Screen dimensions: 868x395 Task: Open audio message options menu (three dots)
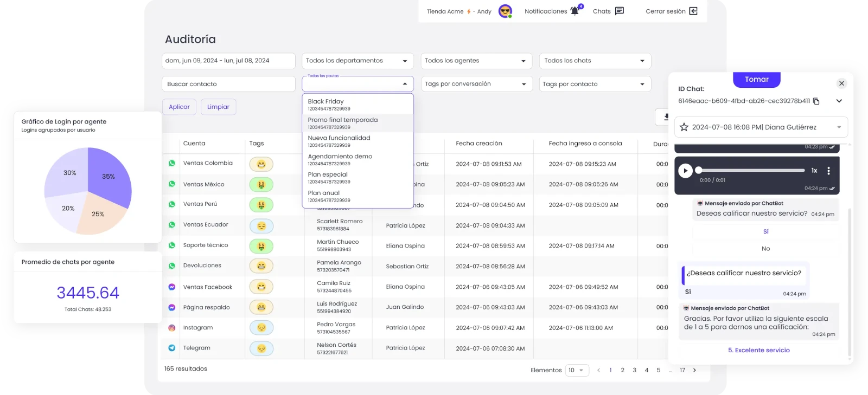(x=828, y=171)
